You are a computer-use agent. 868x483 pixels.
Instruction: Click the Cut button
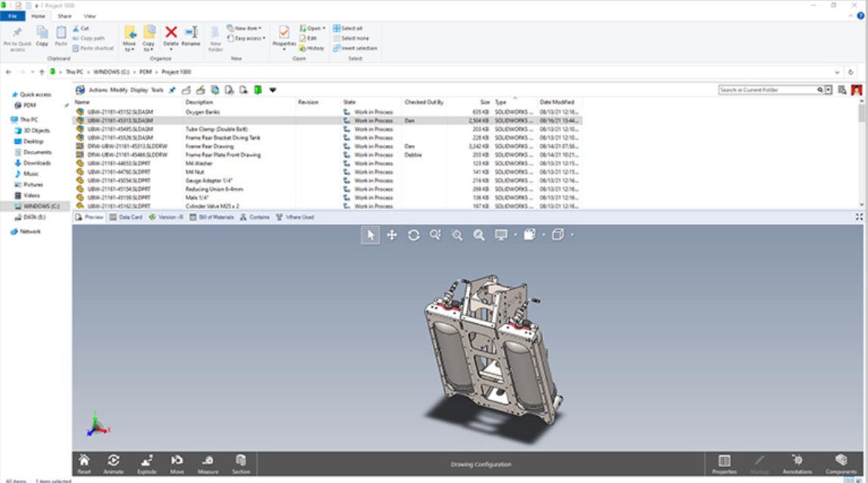click(81, 28)
